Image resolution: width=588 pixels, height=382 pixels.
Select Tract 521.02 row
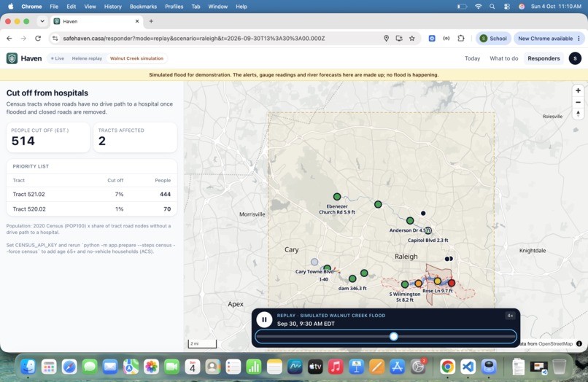point(91,194)
